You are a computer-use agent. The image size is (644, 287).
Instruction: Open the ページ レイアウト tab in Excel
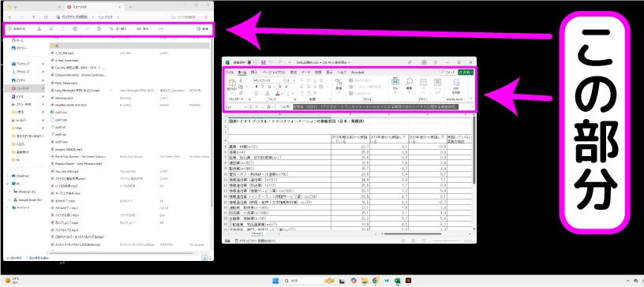274,72
